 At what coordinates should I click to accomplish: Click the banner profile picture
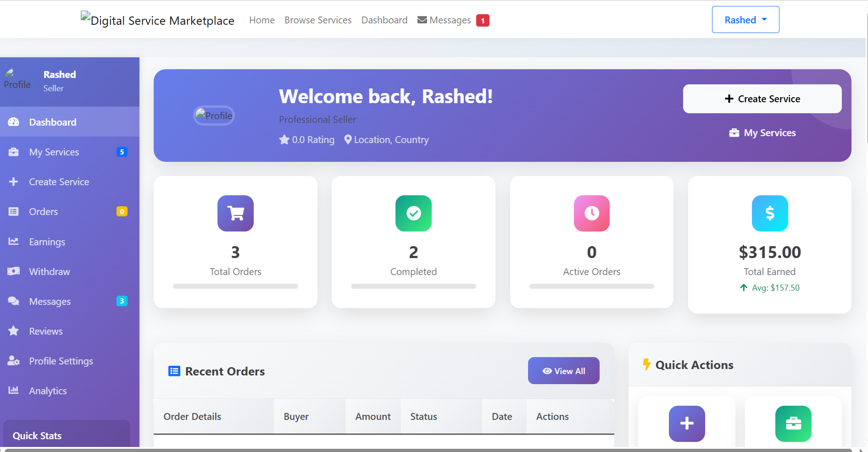(214, 116)
